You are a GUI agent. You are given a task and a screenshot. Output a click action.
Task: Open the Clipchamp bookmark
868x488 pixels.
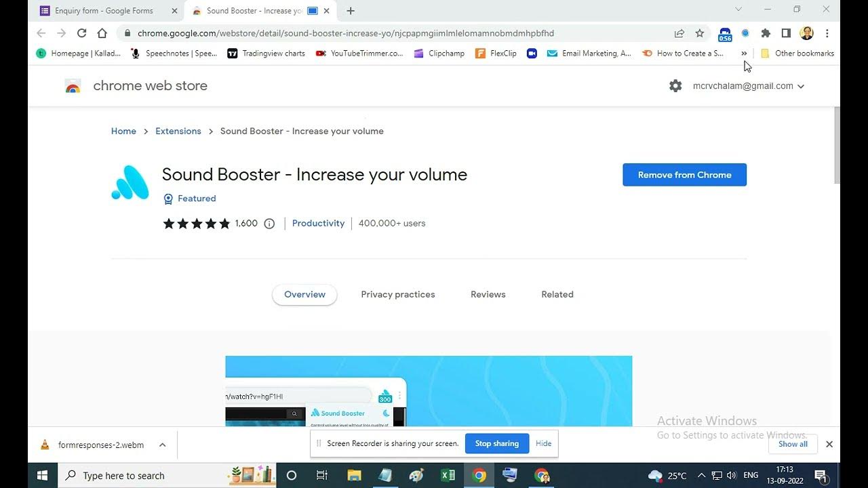point(439,54)
